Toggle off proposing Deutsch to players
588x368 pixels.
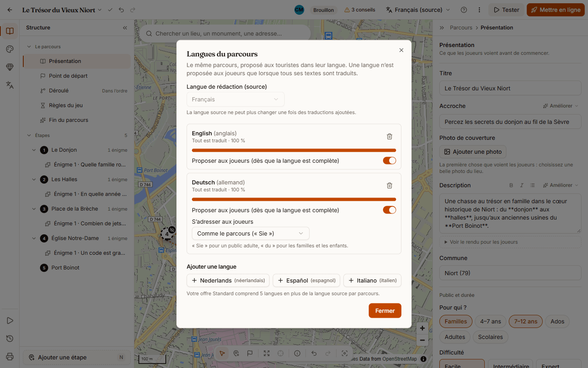pyautogui.click(x=390, y=210)
